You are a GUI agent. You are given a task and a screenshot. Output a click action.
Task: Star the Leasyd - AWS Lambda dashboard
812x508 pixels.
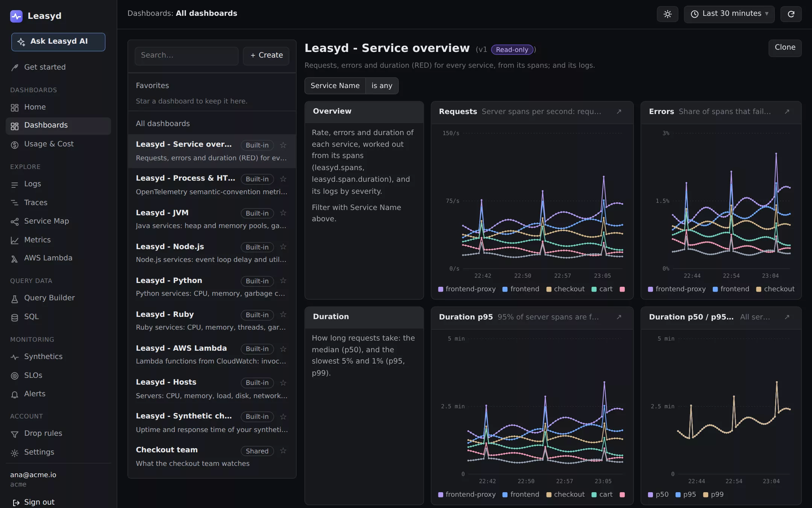click(283, 349)
